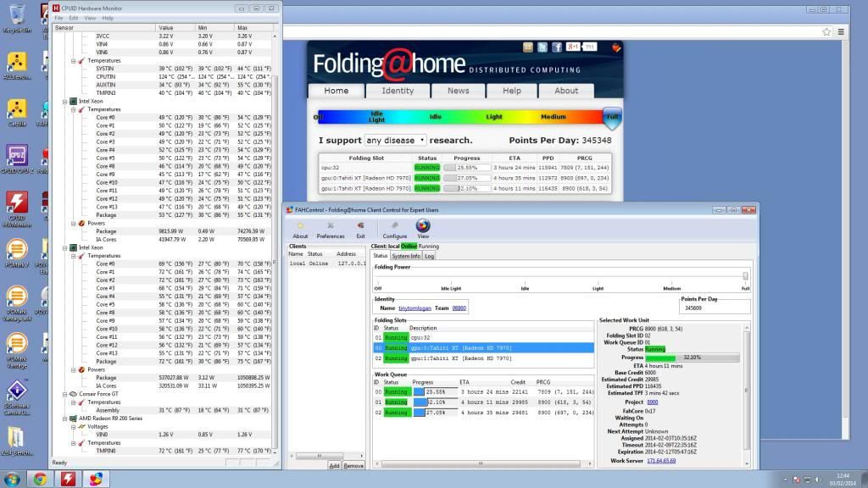Click the Twitter icon on the Folding@home page

tap(542, 47)
